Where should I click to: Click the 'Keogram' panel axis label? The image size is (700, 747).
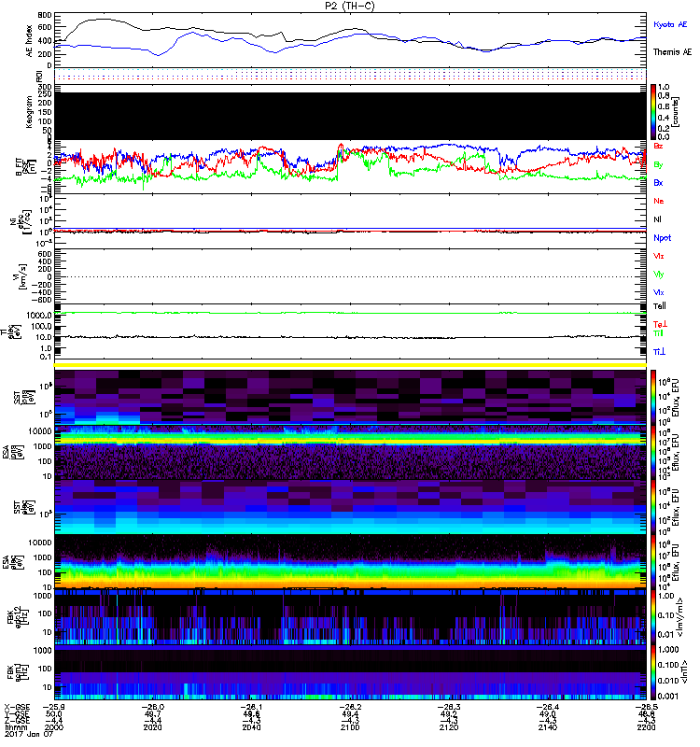[29, 112]
